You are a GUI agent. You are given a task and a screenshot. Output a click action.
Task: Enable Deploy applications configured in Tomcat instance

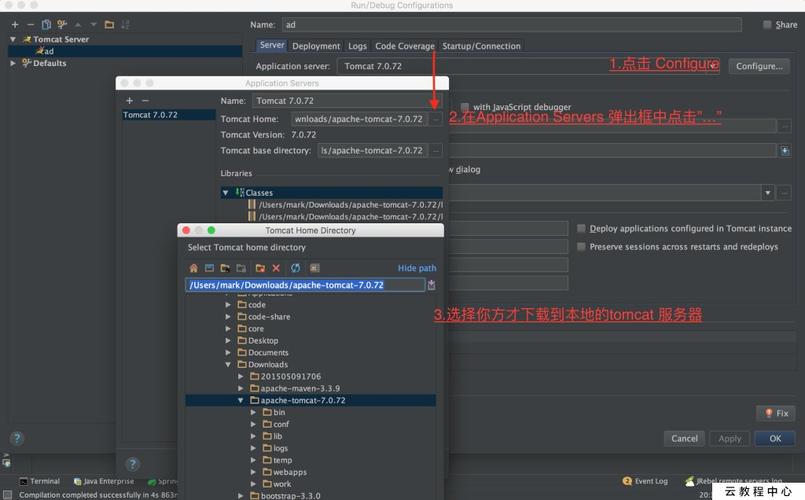coord(581,228)
